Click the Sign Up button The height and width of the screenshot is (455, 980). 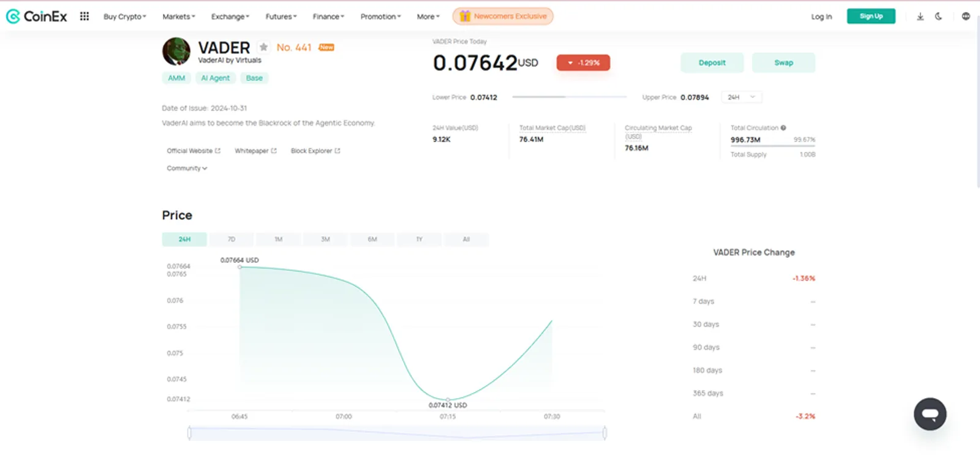871,17
